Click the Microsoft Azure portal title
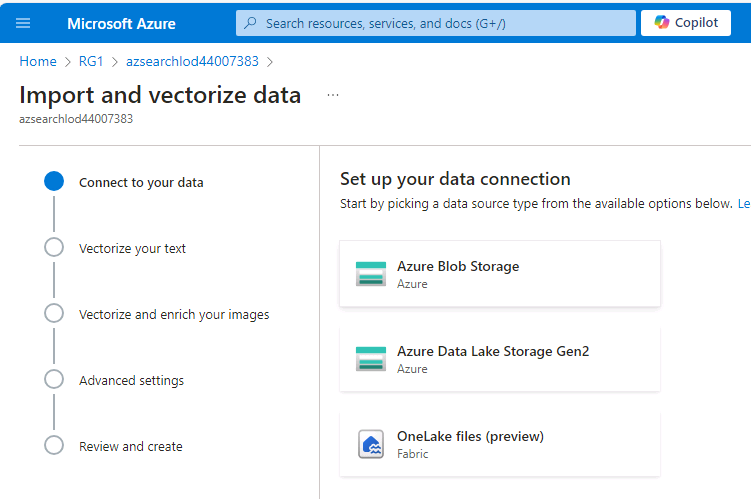This screenshot has width=751, height=499. click(x=121, y=23)
